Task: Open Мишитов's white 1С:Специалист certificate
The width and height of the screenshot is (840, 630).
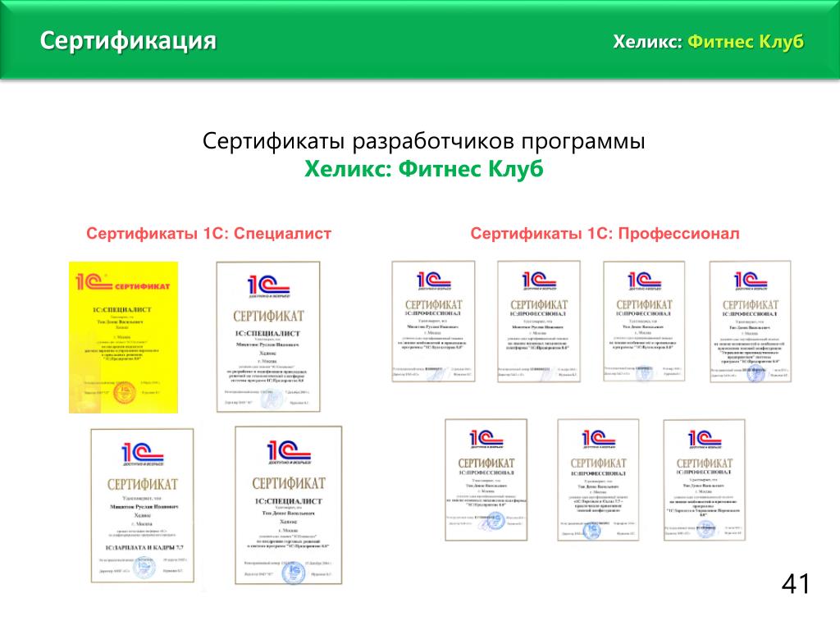Action: [268, 336]
